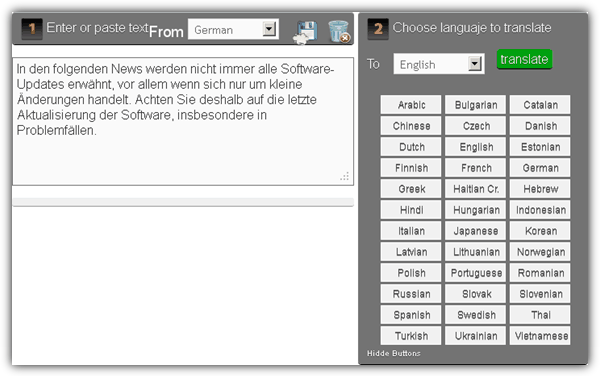Viewport: 600px width, 376px height.
Task: Choose the Russian language button
Action: 411,294
